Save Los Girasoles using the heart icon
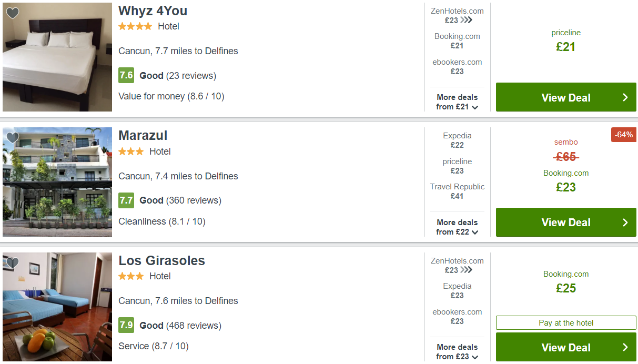This screenshot has height=364, width=638. (x=13, y=263)
